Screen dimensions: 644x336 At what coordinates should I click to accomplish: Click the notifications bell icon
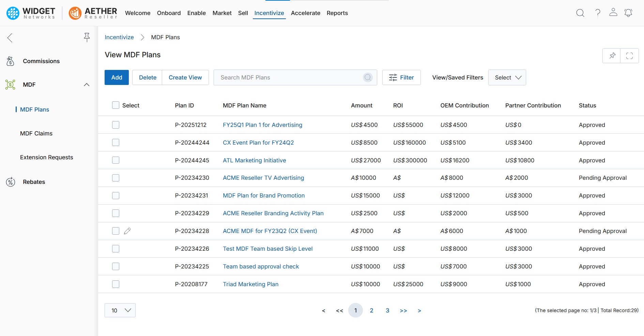point(628,13)
